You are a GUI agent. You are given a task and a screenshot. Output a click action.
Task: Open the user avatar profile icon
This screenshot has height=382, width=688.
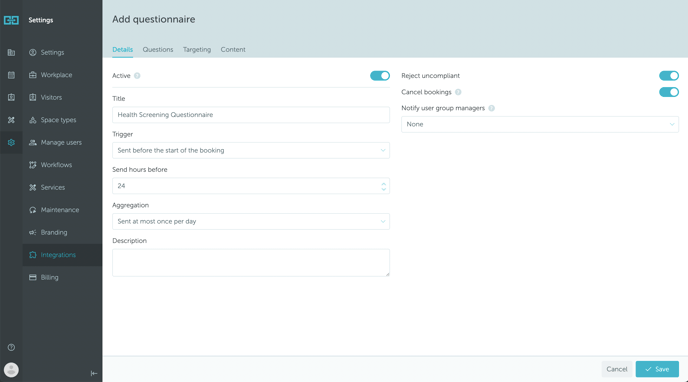(11, 370)
